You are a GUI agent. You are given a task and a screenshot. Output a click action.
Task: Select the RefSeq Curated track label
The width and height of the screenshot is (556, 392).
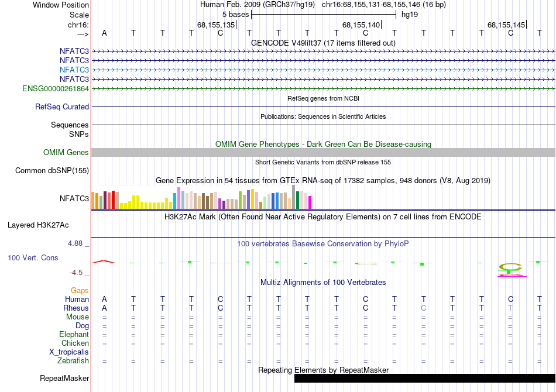[x=62, y=106]
